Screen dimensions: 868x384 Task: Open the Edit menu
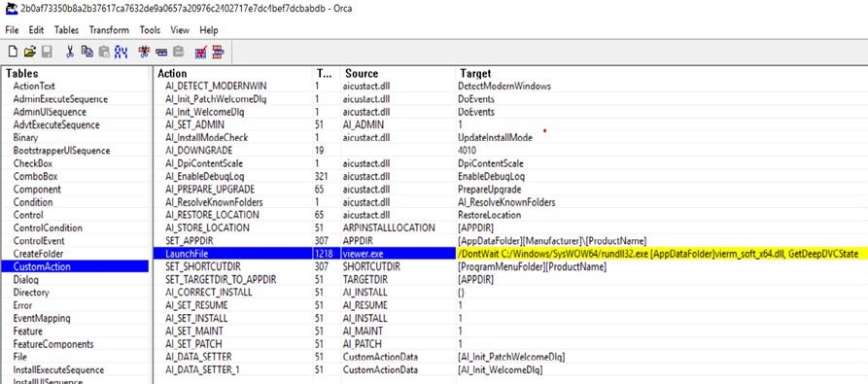click(x=37, y=30)
